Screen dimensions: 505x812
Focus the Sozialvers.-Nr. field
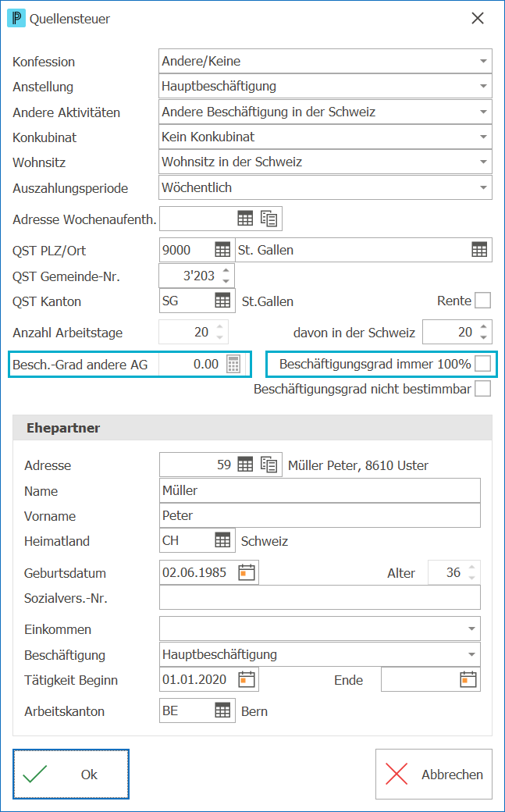tap(319, 597)
